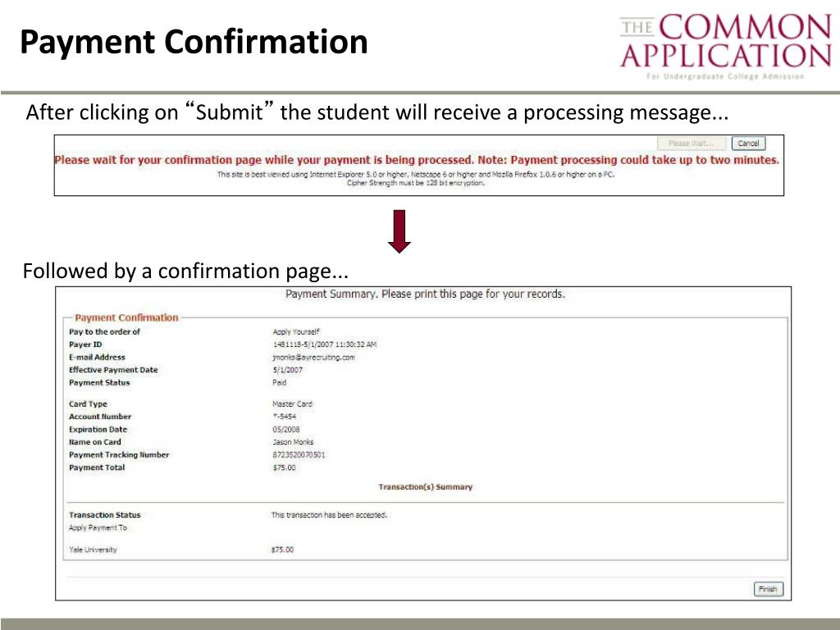
Task: Click the Paid payment status value
Action: point(279,382)
